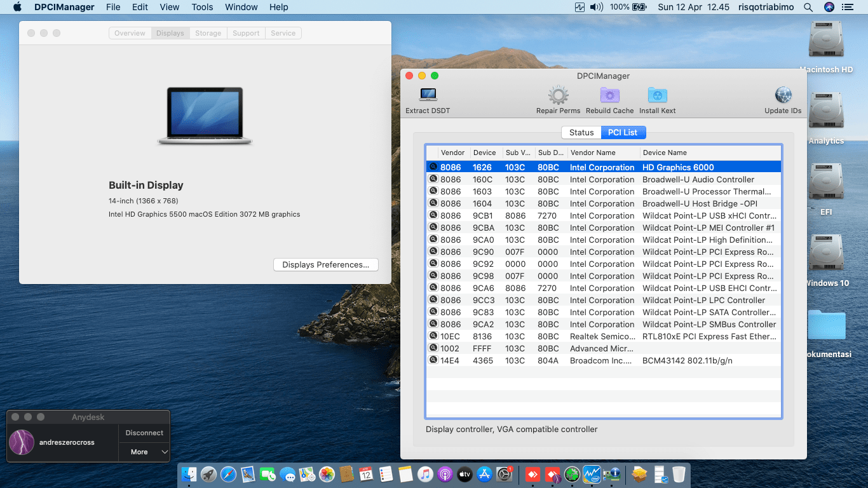Click the volume icon in the menu bar
Viewport: 868px width, 488px height.
point(597,7)
